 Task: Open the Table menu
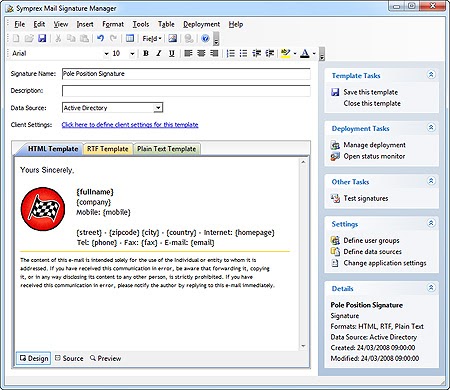click(x=166, y=24)
